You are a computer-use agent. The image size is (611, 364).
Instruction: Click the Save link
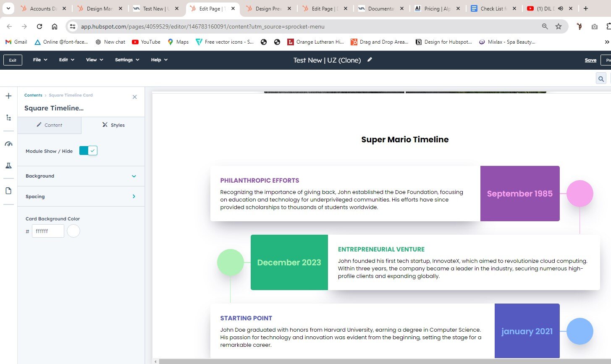click(590, 60)
